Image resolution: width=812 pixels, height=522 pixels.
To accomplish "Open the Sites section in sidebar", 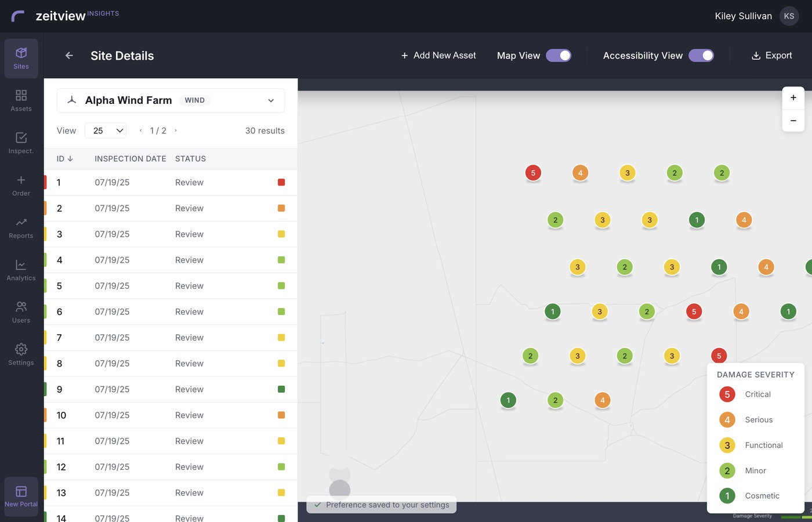I will [x=21, y=59].
